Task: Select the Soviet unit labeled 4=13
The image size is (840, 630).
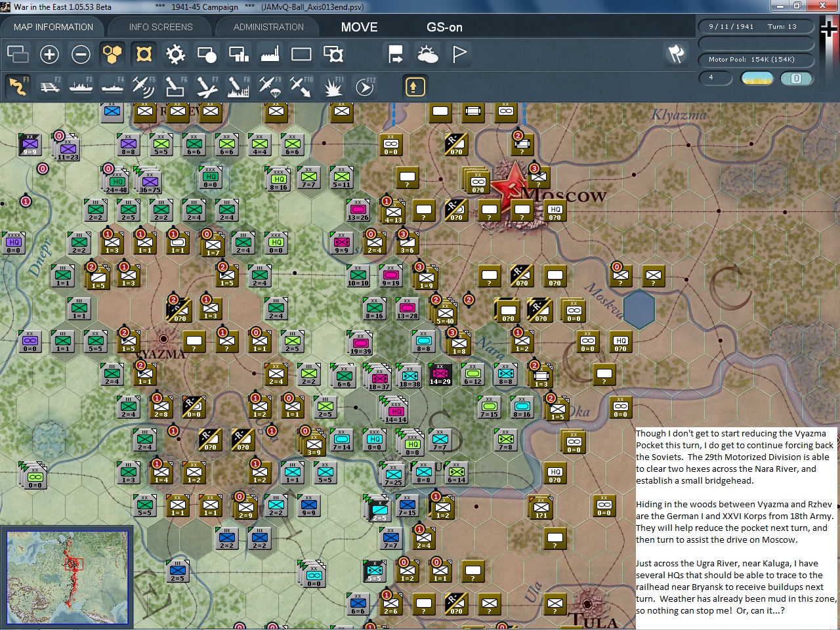Action: (x=393, y=212)
